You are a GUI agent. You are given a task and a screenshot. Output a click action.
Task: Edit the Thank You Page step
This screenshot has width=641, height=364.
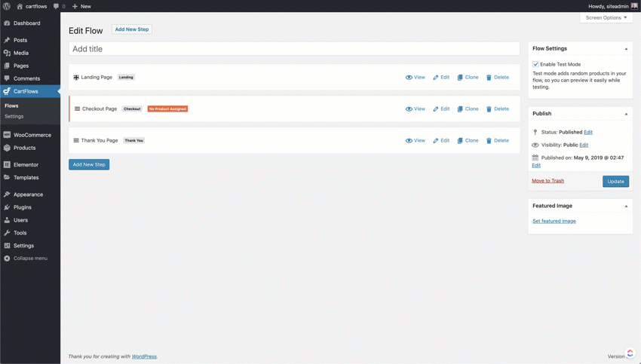(x=441, y=140)
